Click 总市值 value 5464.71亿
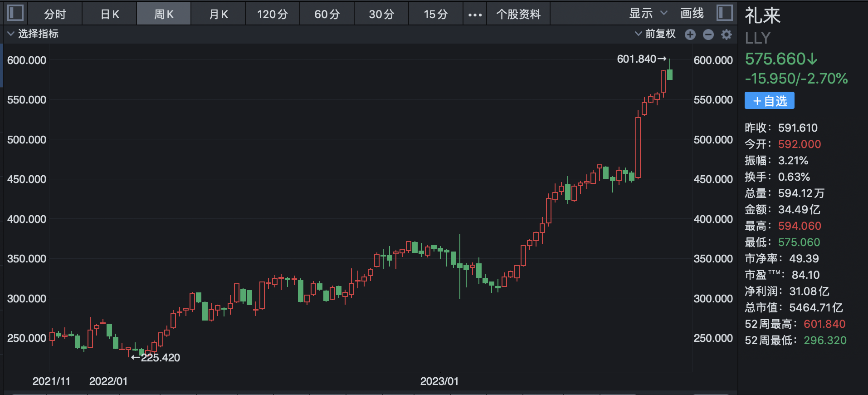The image size is (868, 395). (x=816, y=307)
